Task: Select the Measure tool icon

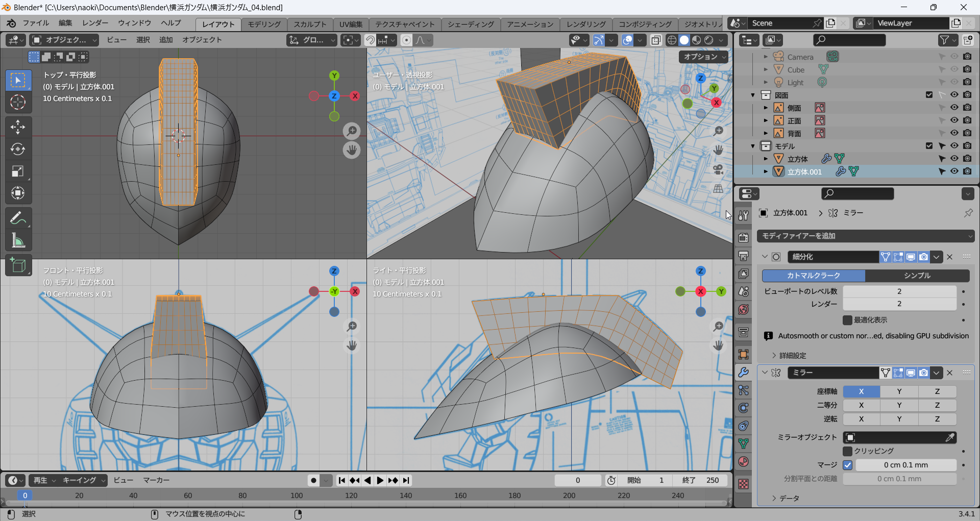Action: [x=18, y=241]
